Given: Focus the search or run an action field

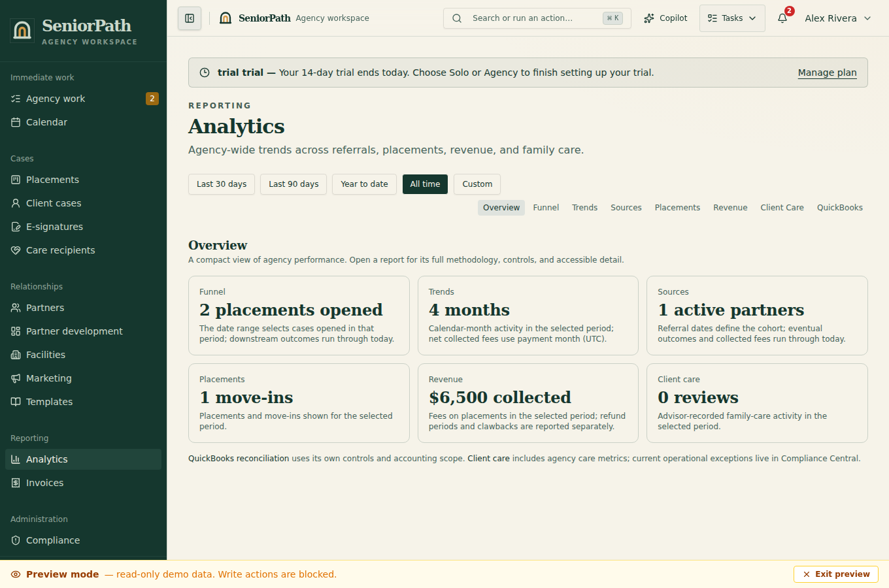Looking at the screenshot, I should pyautogui.click(x=537, y=18).
